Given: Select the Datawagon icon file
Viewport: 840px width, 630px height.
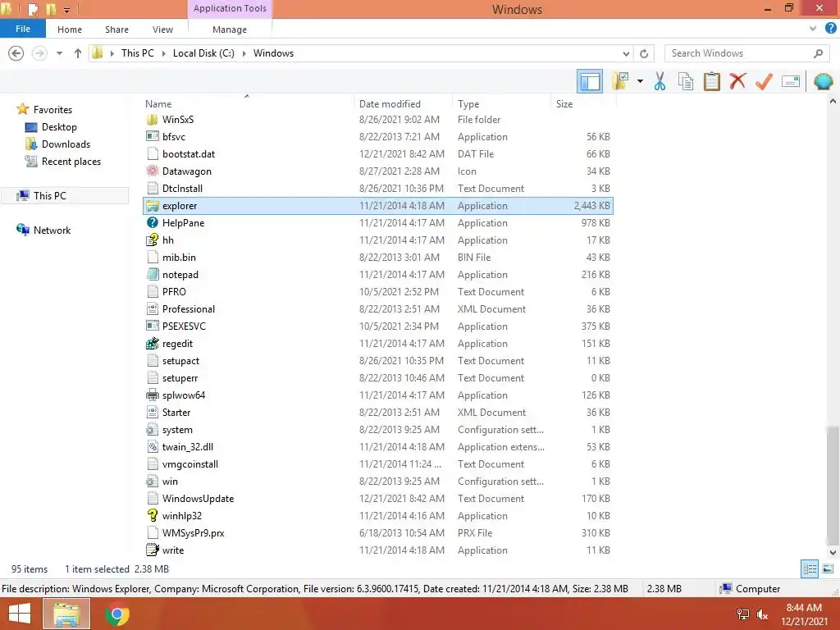Looking at the screenshot, I should tap(153, 171).
